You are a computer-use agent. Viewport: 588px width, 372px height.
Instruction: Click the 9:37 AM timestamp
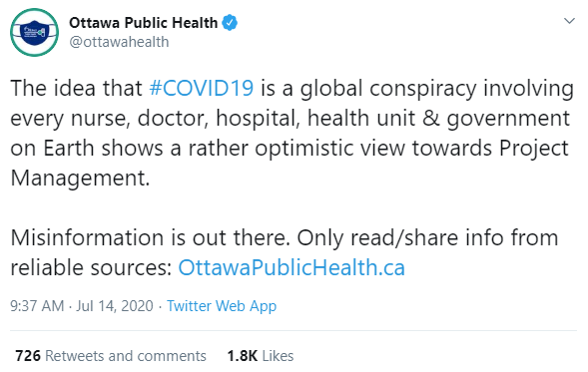(x=37, y=306)
